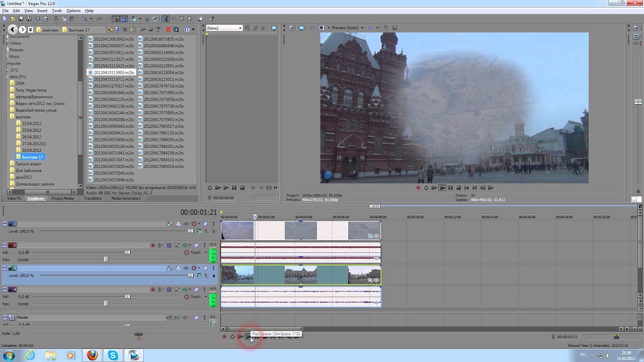This screenshot has width=644, height=362.
Task: Enable the Auto Ripple toolbar icon
Action: (x=133, y=19)
